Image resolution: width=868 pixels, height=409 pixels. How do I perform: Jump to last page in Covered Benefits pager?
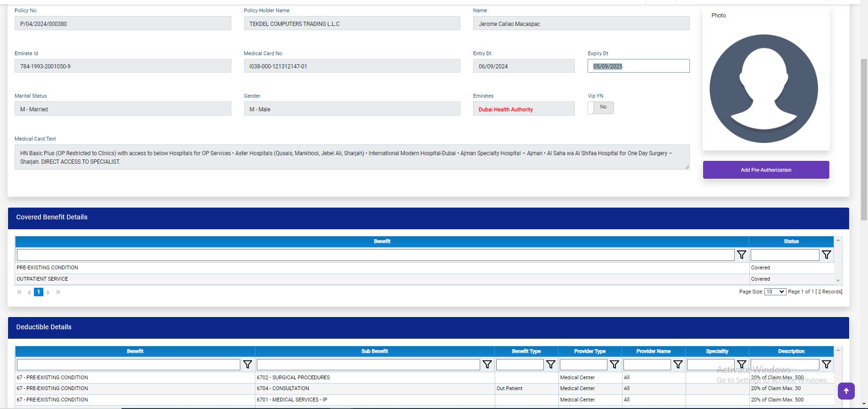point(58,292)
